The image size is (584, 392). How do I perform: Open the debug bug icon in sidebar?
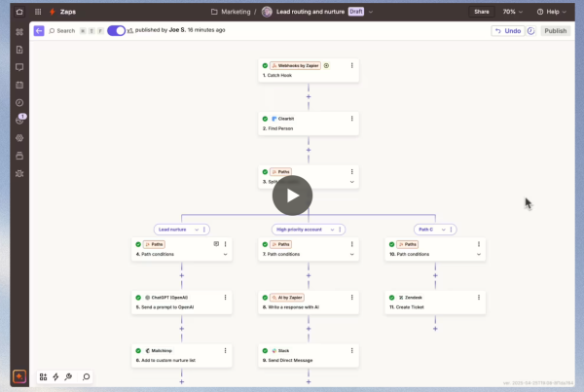click(19, 173)
